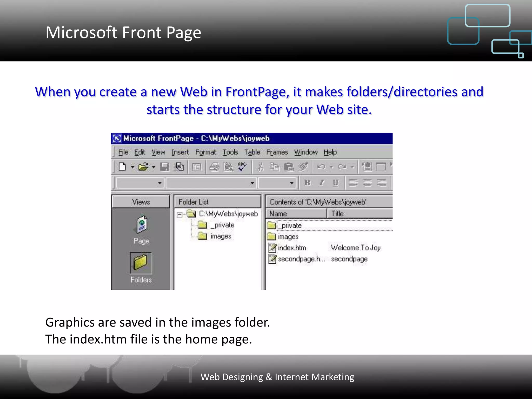Open the Style combo box
The width and height of the screenshot is (532, 399).
[140, 183]
